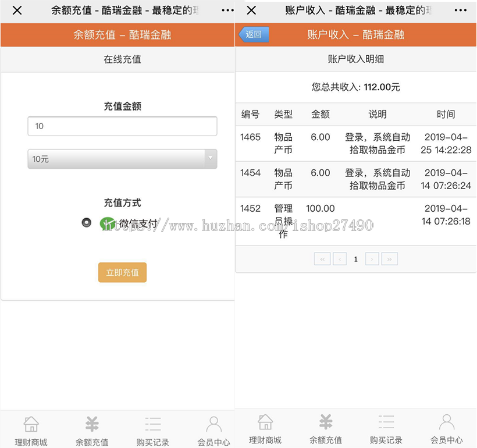
Task: Click the 编号 column header
Action: pyautogui.click(x=250, y=115)
